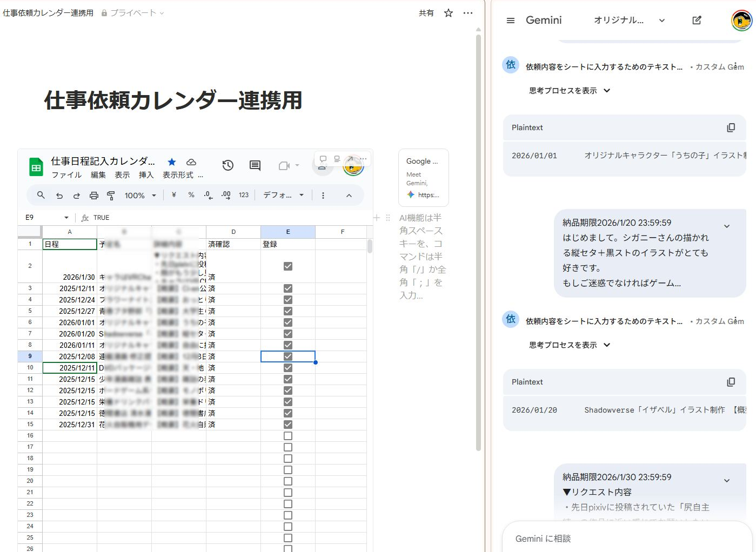Open the Sheets comments panel icon
The height and width of the screenshot is (552, 756).
(x=255, y=165)
